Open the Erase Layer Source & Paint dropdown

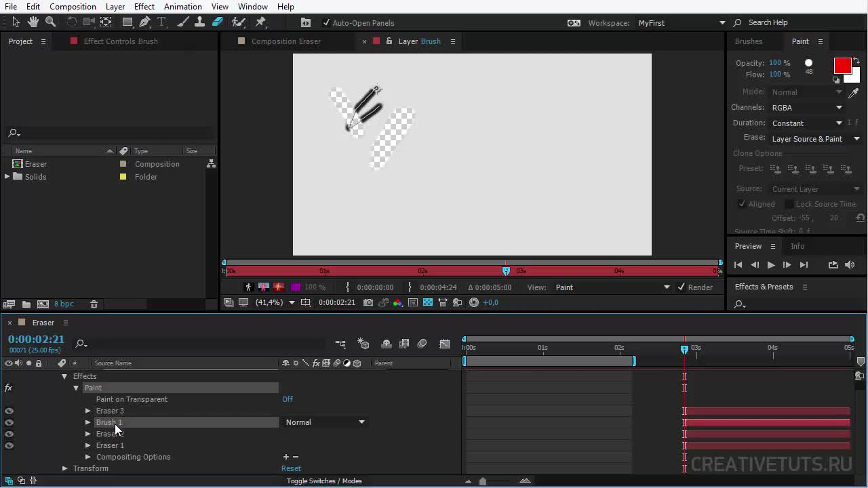816,138
